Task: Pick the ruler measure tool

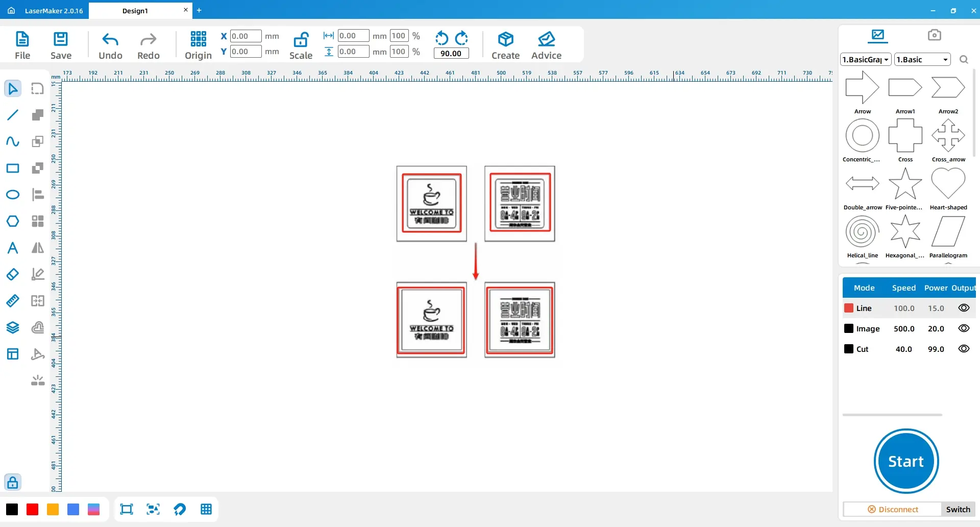Action: [13, 301]
